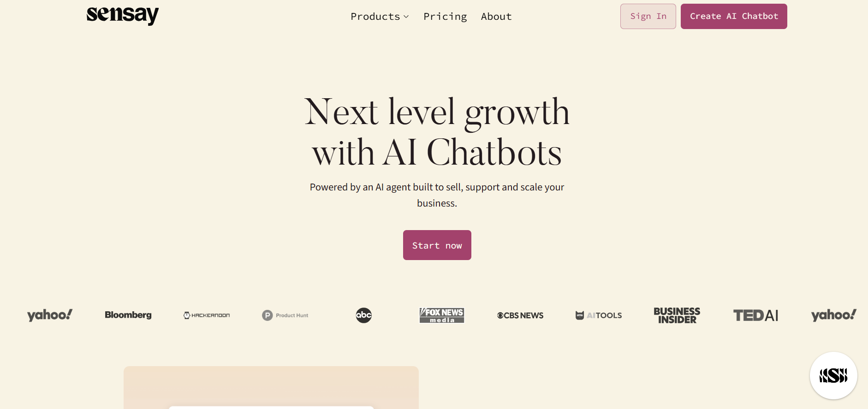The image size is (868, 409).
Task: Click the Create AI Chatbot button
Action: click(x=734, y=17)
